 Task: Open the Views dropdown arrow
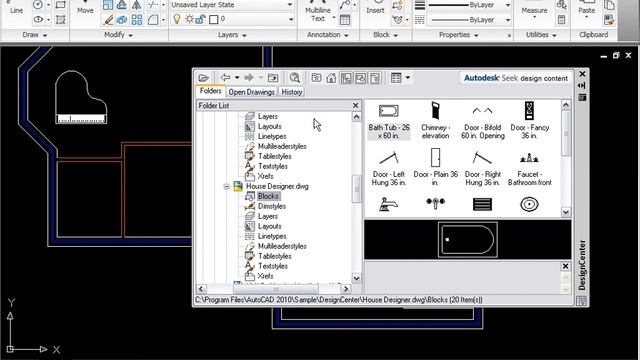pyautogui.click(x=407, y=78)
